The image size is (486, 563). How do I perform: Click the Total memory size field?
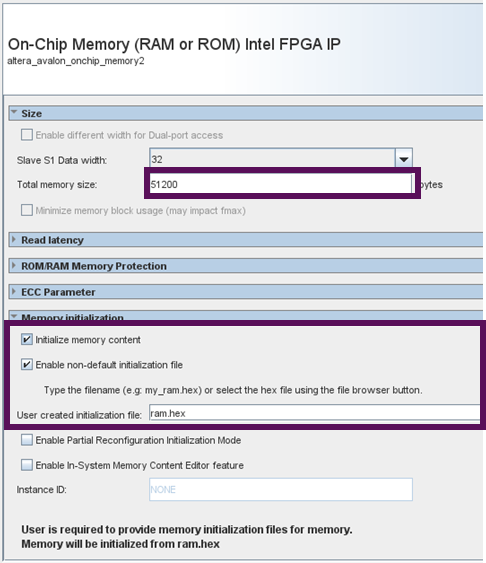coord(281,184)
